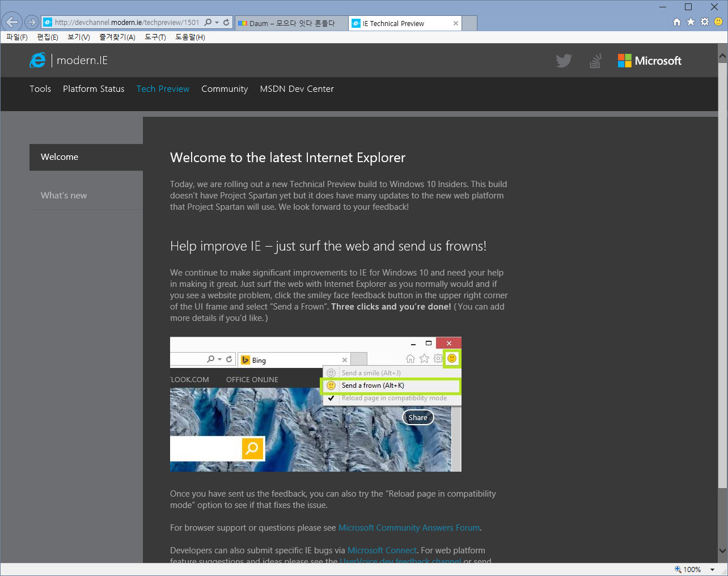Open the Twitter bird icon in the header

click(x=564, y=61)
